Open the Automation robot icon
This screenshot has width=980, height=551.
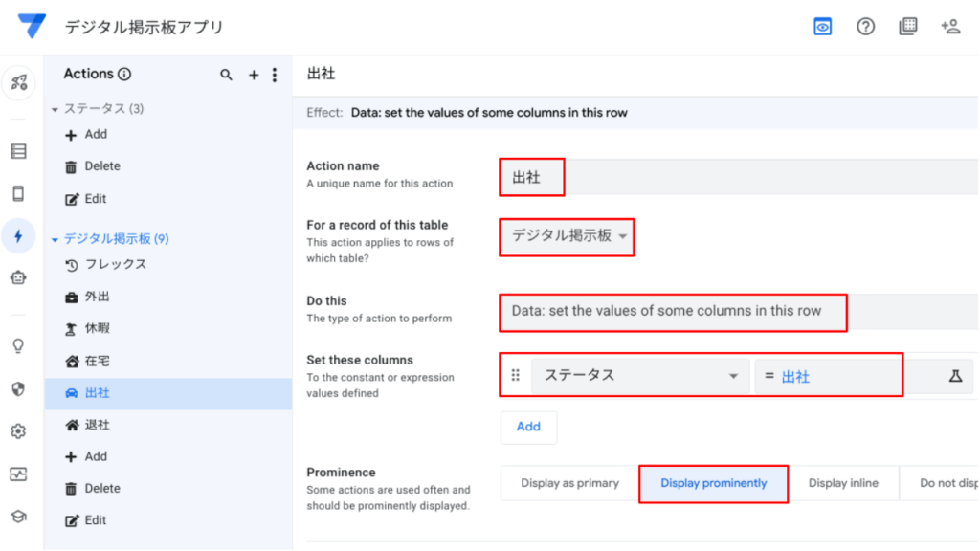[19, 278]
